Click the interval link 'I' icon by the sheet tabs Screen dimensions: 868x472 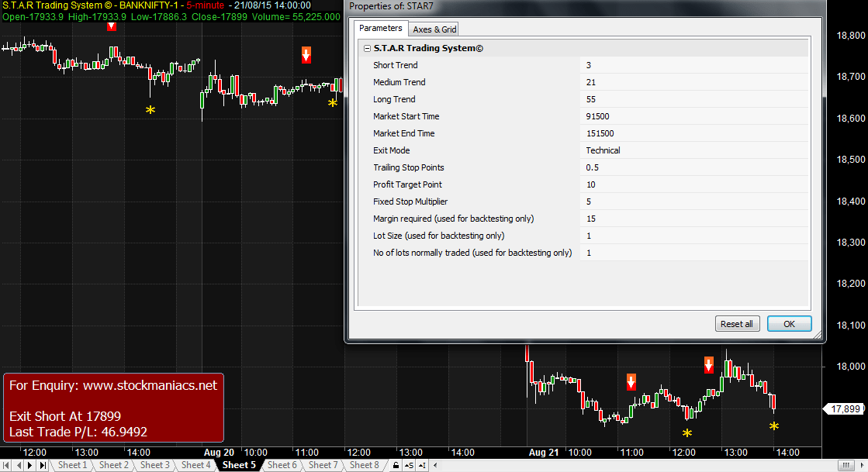pos(421,465)
